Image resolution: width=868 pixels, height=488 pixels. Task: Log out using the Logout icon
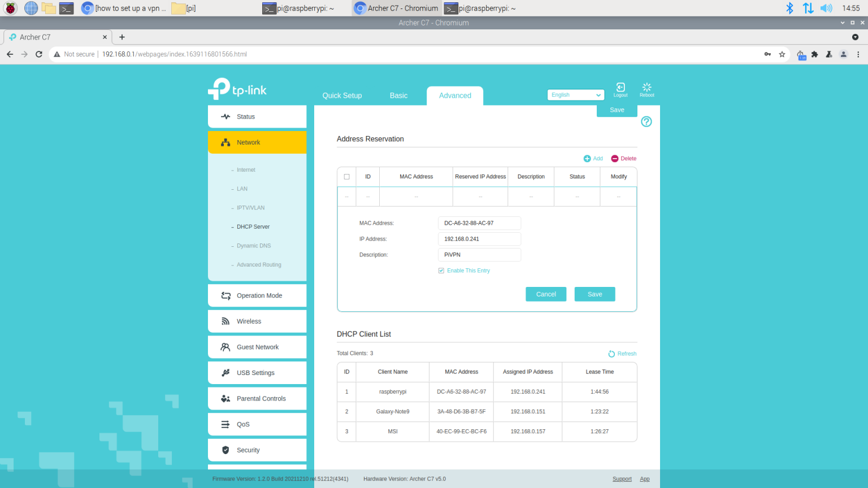click(x=620, y=90)
